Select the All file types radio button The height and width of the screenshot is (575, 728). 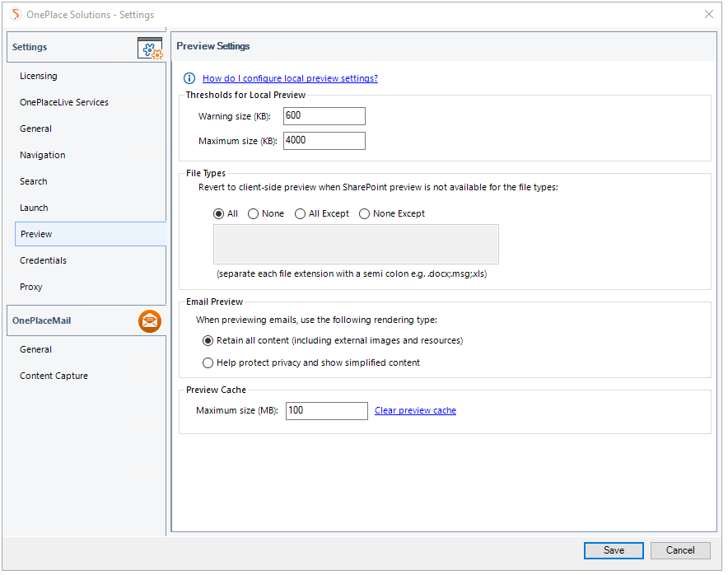pyautogui.click(x=219, y=214)
